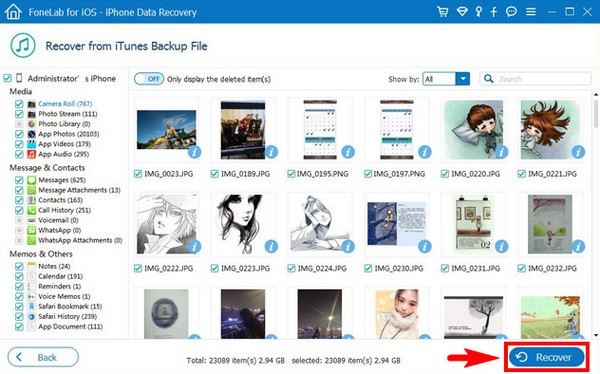Click the key register icon
The height and width of the screenshot is (374, 600).
click(x=478, y=11)
